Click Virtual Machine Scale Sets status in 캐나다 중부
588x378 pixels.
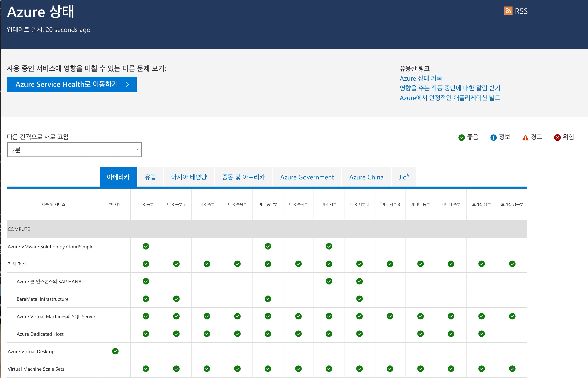click(451, 368)
